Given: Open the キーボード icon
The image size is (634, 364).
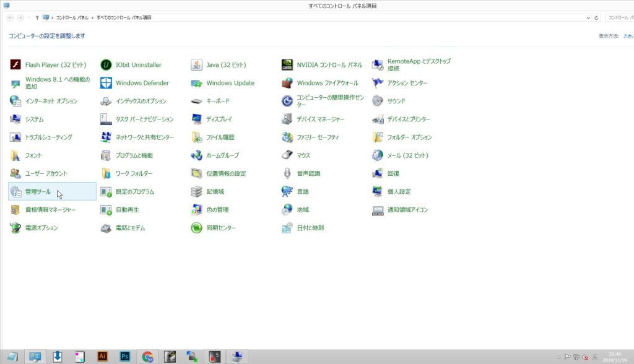Looking at the screenshot, I should (x=196, y=101).
